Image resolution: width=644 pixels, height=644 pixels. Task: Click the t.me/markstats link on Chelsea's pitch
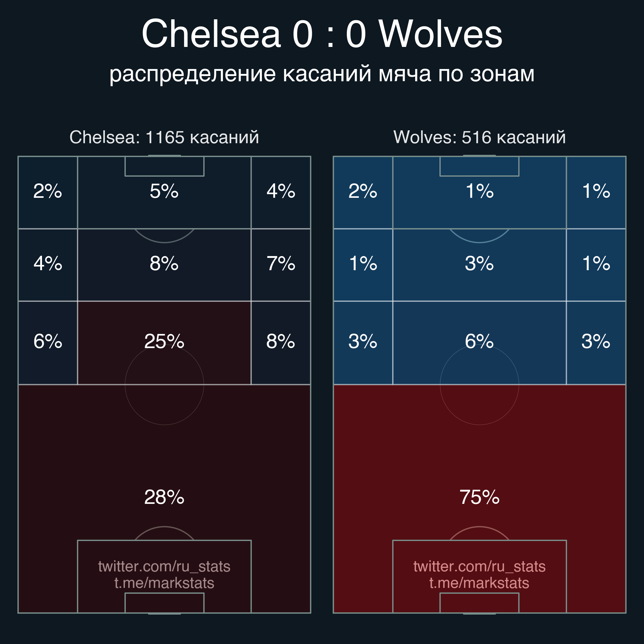point(164,583)
